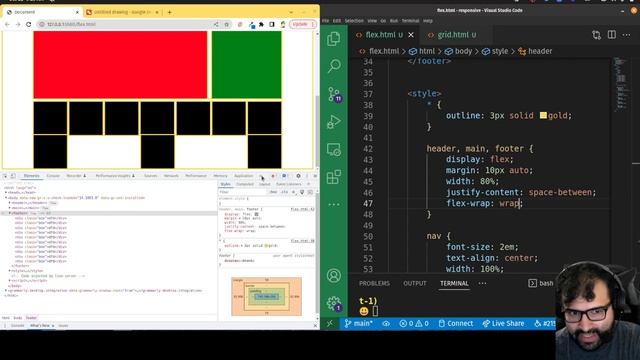Open Source Control view with badge 11

coord(334,94)
